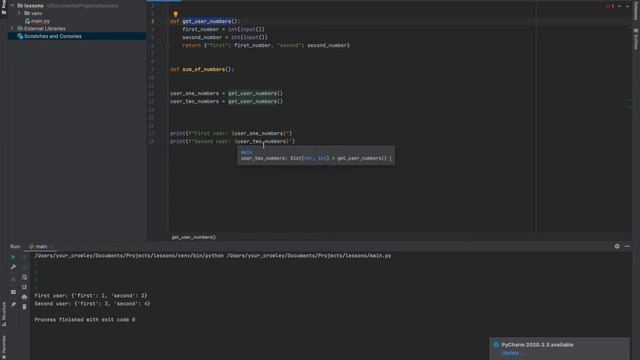Click 'Process finished with exit code 0' text

tap(85, 320)
